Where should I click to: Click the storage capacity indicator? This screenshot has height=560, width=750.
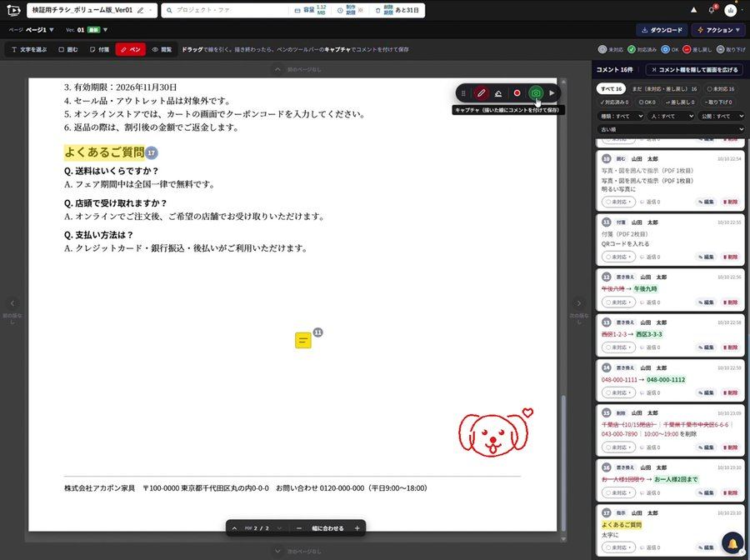click(x=310, y=10)
